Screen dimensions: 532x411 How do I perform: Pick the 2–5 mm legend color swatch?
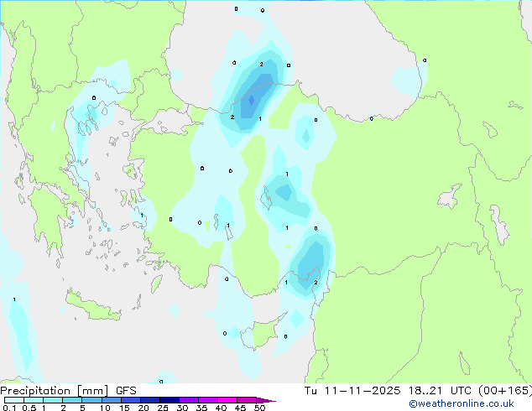point(72,400)
